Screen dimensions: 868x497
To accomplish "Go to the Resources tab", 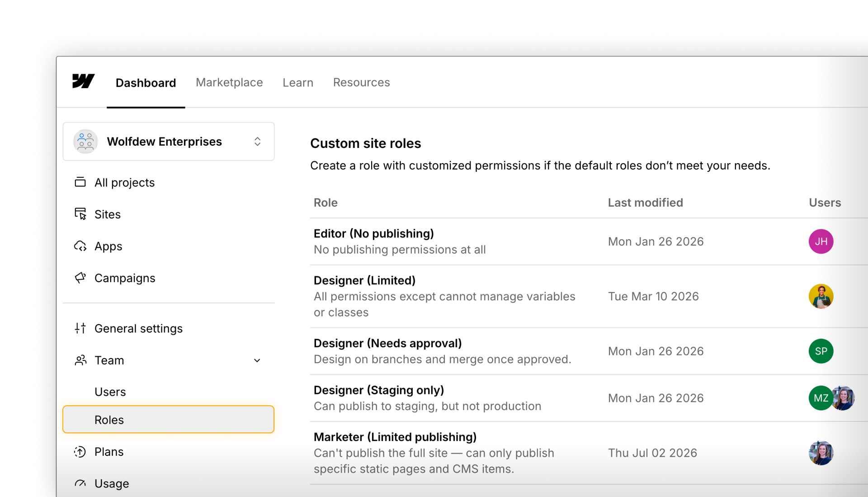I will coord(361,82).
